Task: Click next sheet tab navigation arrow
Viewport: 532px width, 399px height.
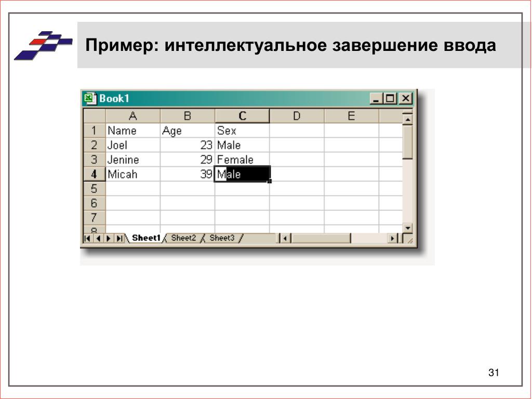Action: click(109, 238)
